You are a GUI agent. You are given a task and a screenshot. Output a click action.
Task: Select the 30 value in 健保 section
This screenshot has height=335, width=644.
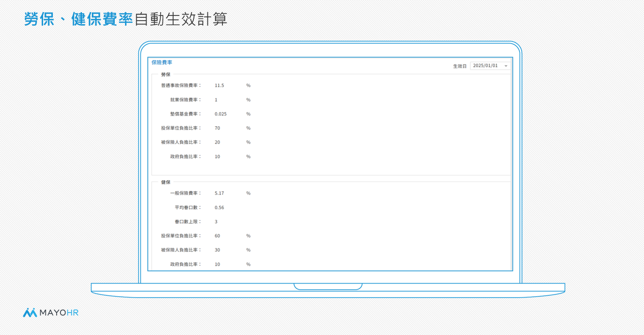pyautogui.click(x=217, y=250)
